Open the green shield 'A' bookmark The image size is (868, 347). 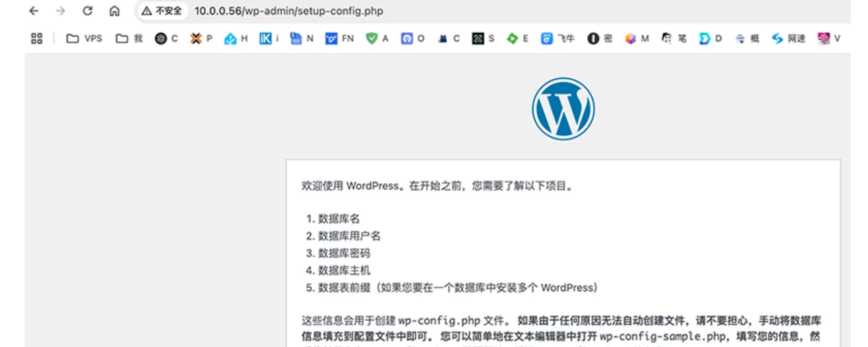click(377, 39)
